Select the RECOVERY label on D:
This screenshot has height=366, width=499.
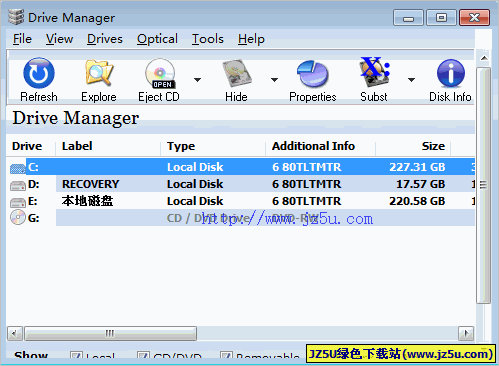[x=91, y=184]
